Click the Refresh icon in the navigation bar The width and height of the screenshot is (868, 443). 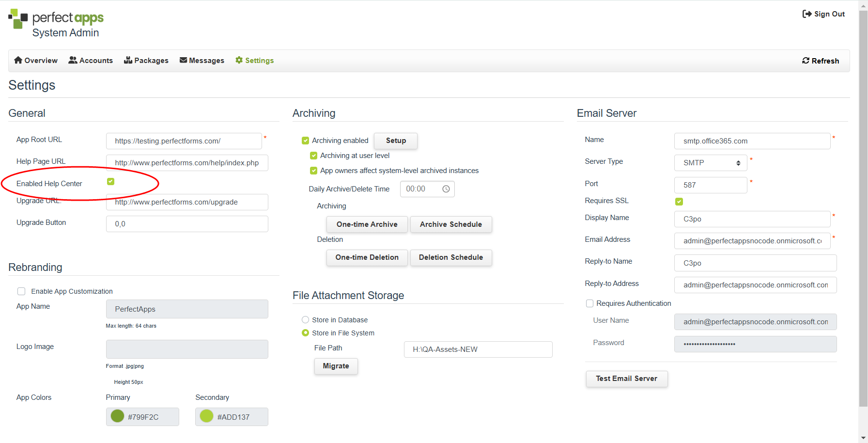click(806, 61)
